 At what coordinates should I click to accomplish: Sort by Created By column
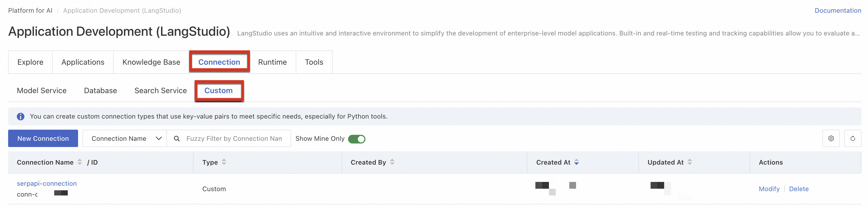point(392,162)
